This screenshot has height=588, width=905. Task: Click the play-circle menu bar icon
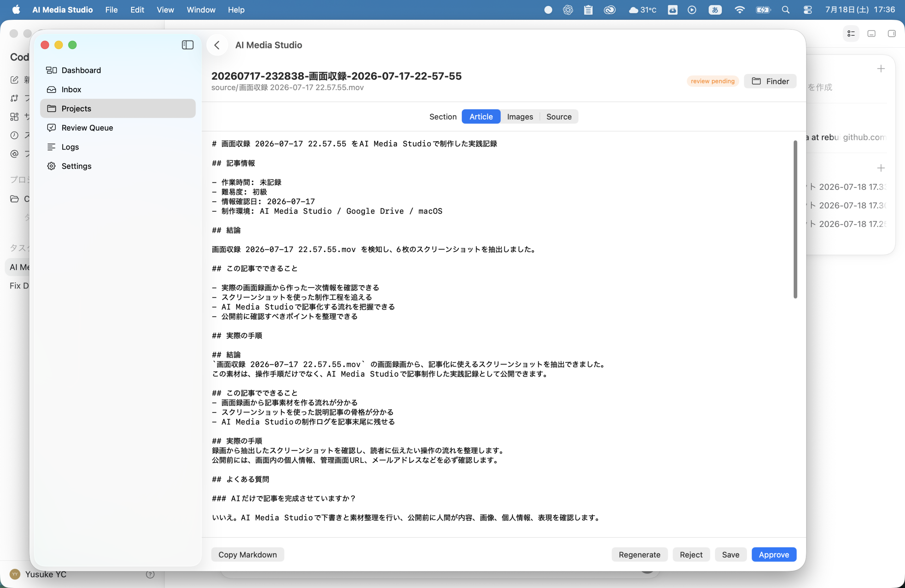coord(692,10)
